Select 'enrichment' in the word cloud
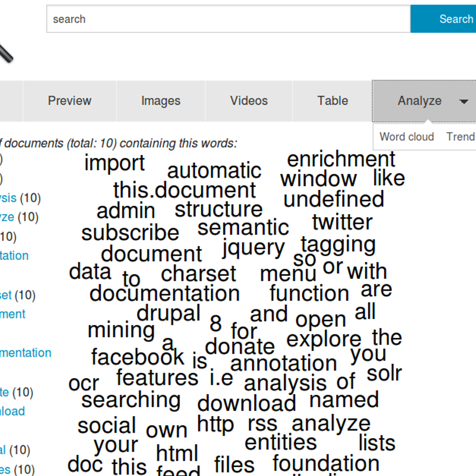This screenshot has height=476, width=476. click(341, 159)
